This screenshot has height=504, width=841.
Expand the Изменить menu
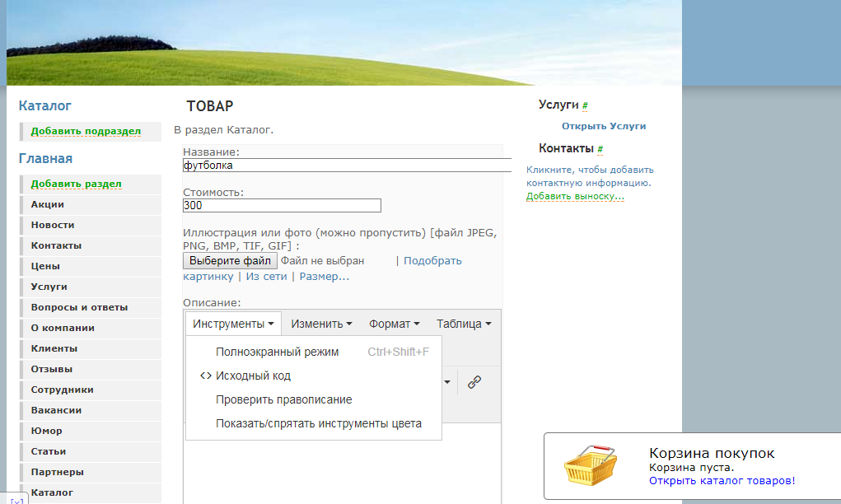(x=321, y=324)
